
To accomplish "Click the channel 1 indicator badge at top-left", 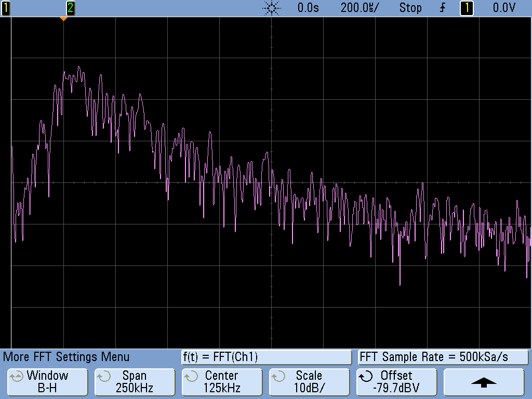I will [5, 8].
